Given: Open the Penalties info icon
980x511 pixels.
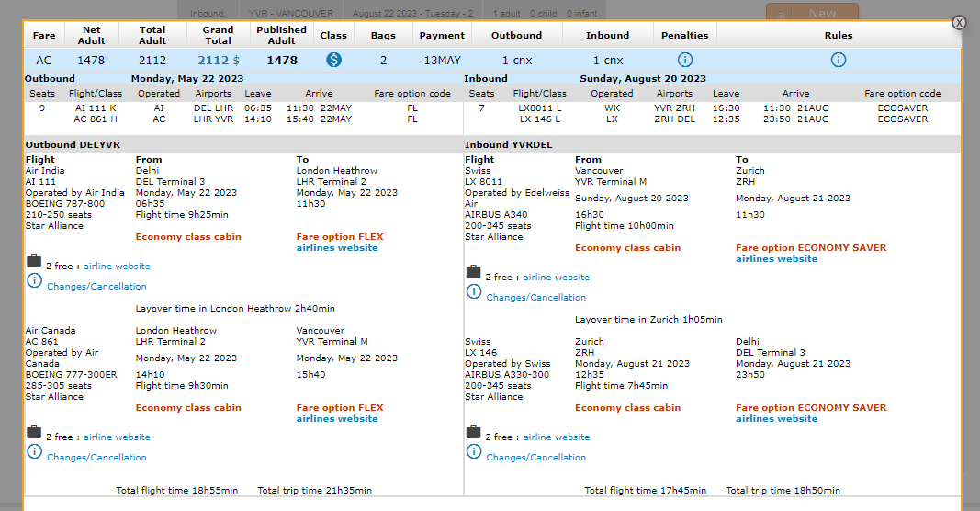Looking at the screenshot, I should tap(685, 60).
